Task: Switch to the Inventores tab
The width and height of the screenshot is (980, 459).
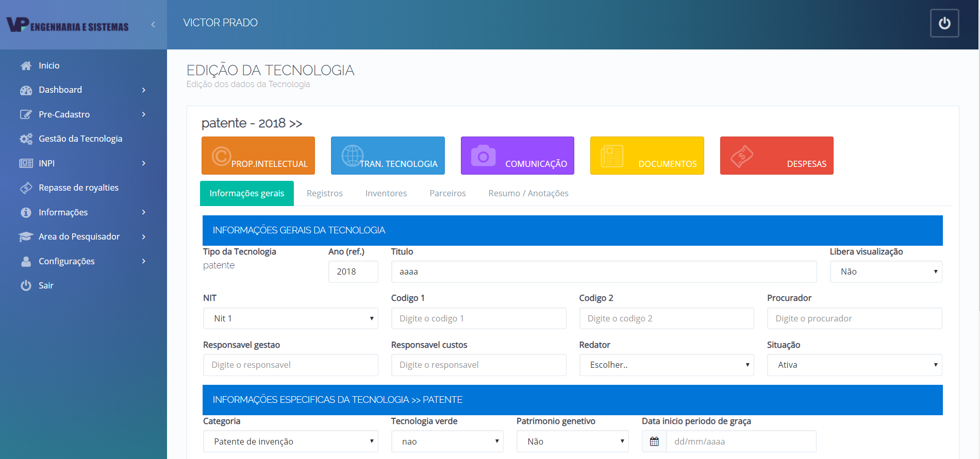Action: click(x=386, y=193)
